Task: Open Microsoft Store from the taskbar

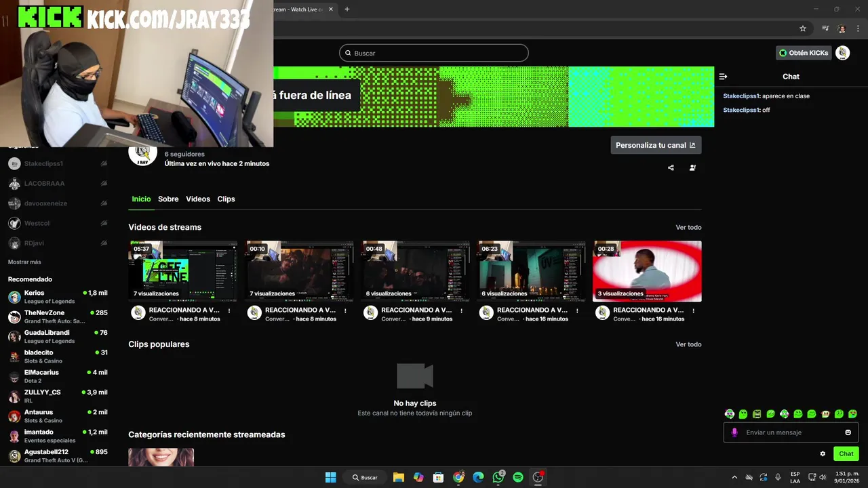Action: pos(438,477)
